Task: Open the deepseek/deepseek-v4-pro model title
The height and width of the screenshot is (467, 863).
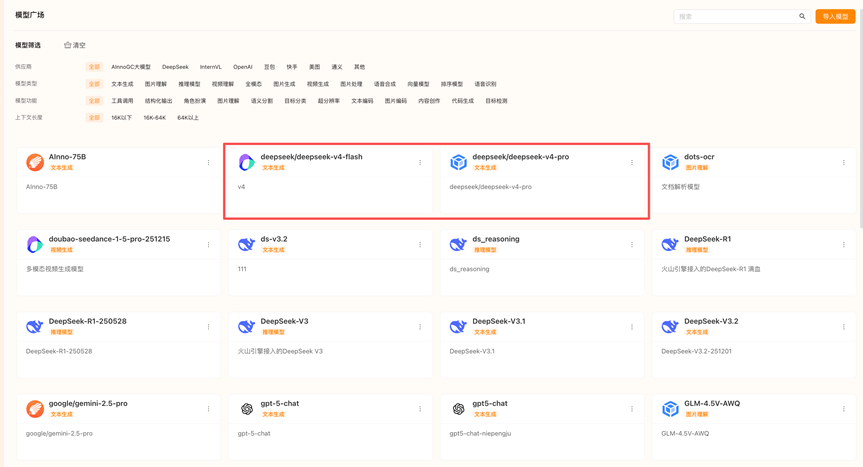Action: (521, 157)
